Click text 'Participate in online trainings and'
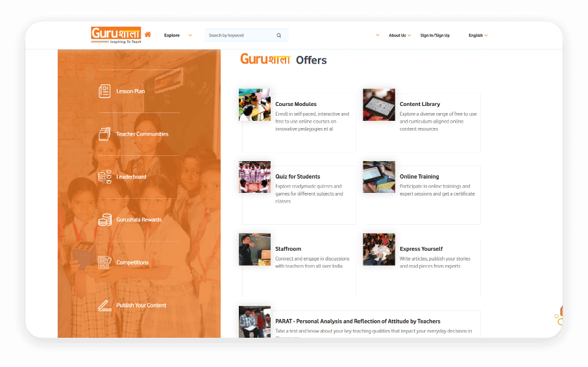 pyautogui.click(x=435, y=186)
